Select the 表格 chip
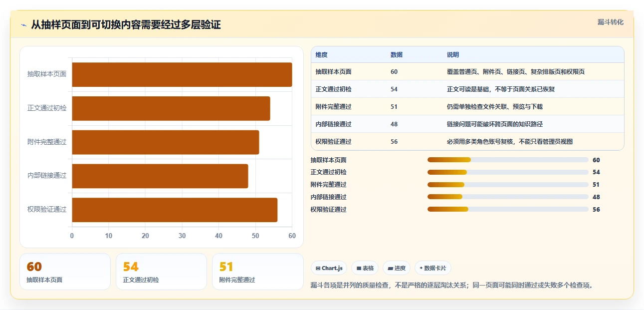Screen dimensions: 644x310 point(365,268)
